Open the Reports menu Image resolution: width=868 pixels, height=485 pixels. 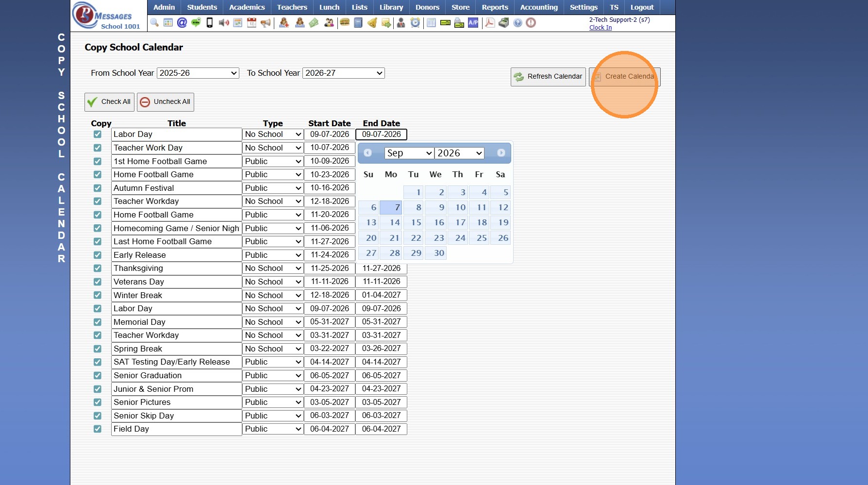[495, 7]
